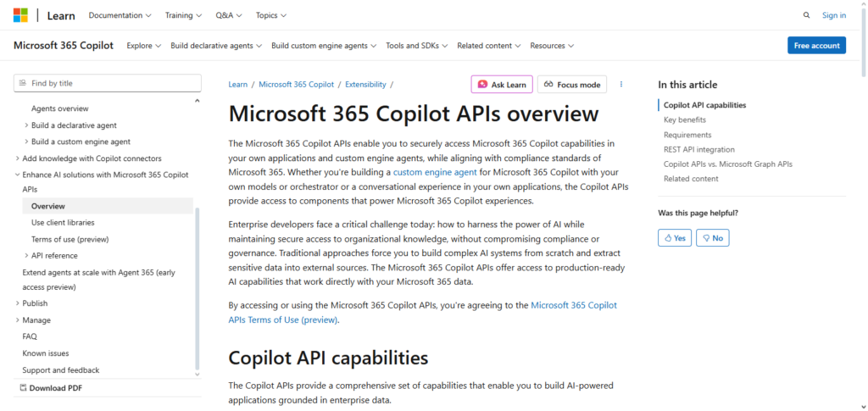This screenshot has height=411, width=868.
Task: Open the Q&A dropdown menu
Action: [x=229, y=15]
